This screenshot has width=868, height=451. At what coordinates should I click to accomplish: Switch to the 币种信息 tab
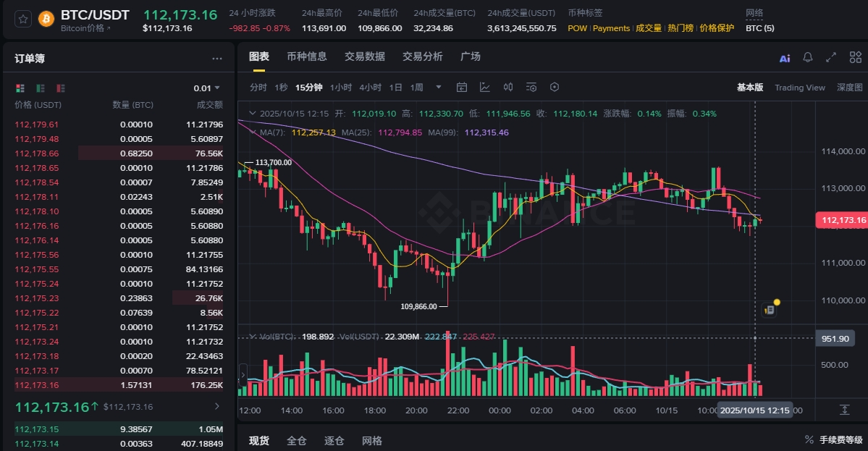307,56
